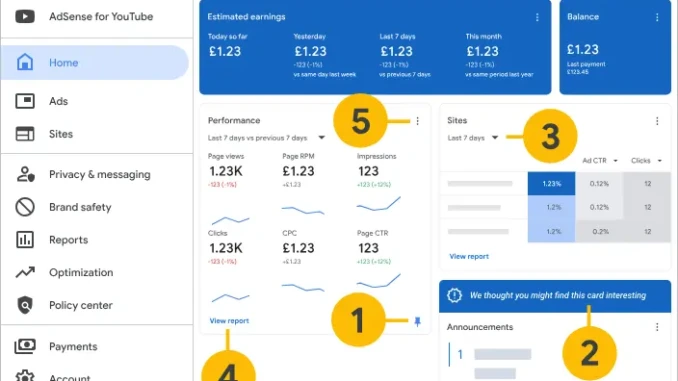Click the This month earnings amount
678x381 pixels.
click(483, 51)
